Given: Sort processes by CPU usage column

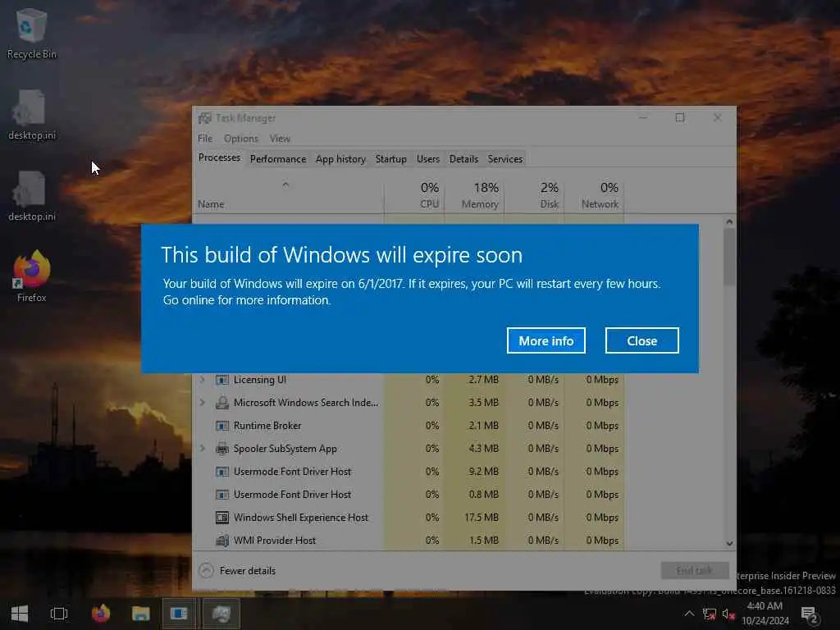Looking at the screenshot, I should pos(414,195).
